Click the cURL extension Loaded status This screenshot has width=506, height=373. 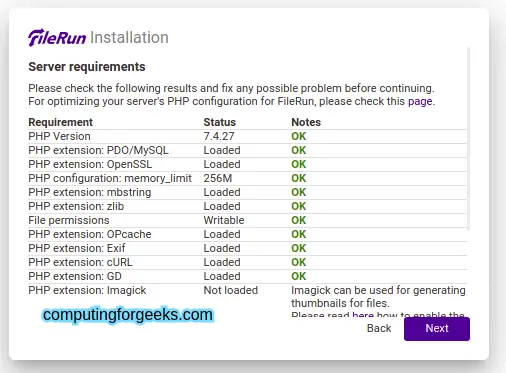point(222,262)
